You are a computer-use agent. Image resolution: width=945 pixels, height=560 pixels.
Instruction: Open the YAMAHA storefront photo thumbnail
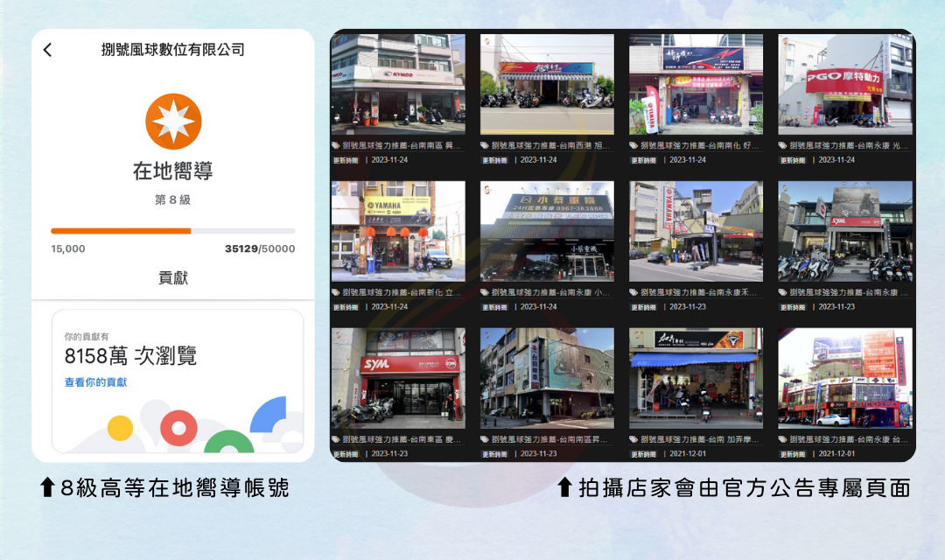coord(398,230)
